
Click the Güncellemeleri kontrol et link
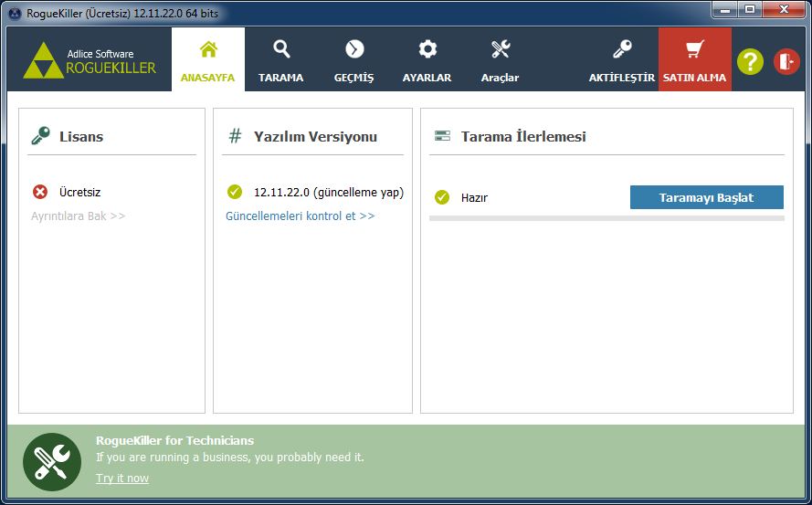(300, 216)
